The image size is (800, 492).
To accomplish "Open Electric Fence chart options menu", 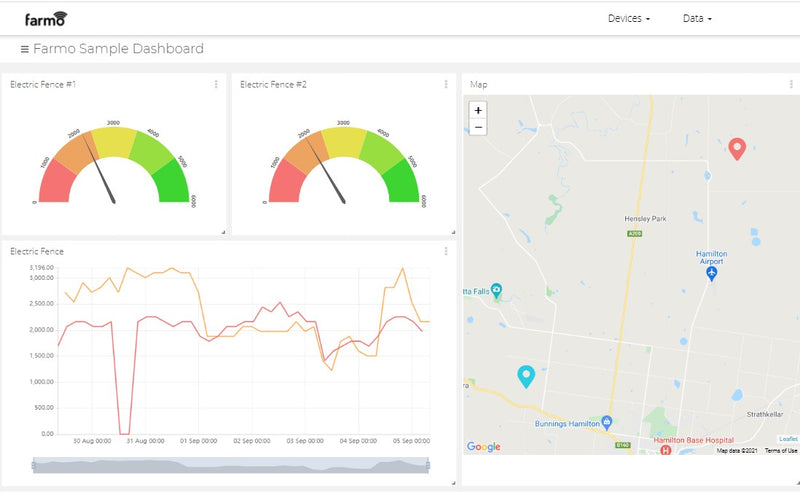I will pos(446,251).
